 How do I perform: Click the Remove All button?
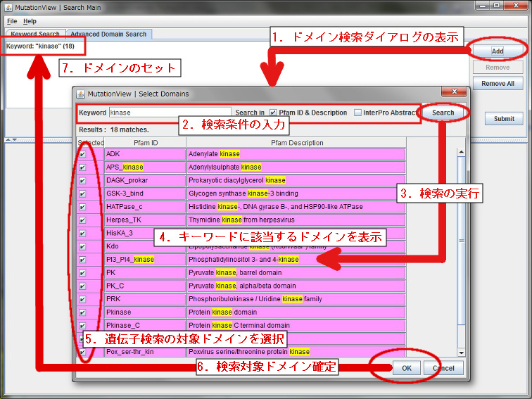(x=498, y=83)
